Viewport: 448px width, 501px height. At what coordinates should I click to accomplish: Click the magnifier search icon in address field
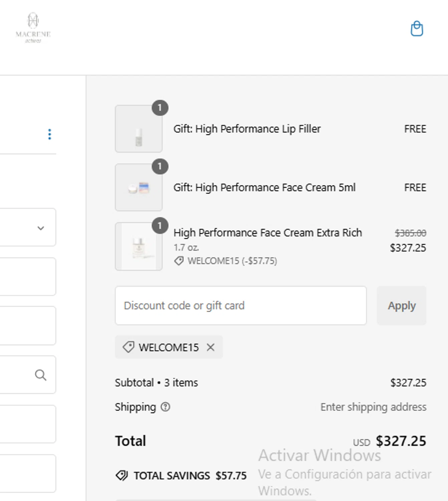(x=41, y=375)
